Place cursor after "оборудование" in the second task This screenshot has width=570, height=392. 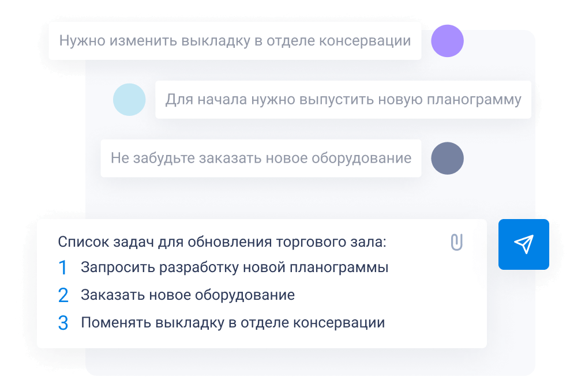296,296
